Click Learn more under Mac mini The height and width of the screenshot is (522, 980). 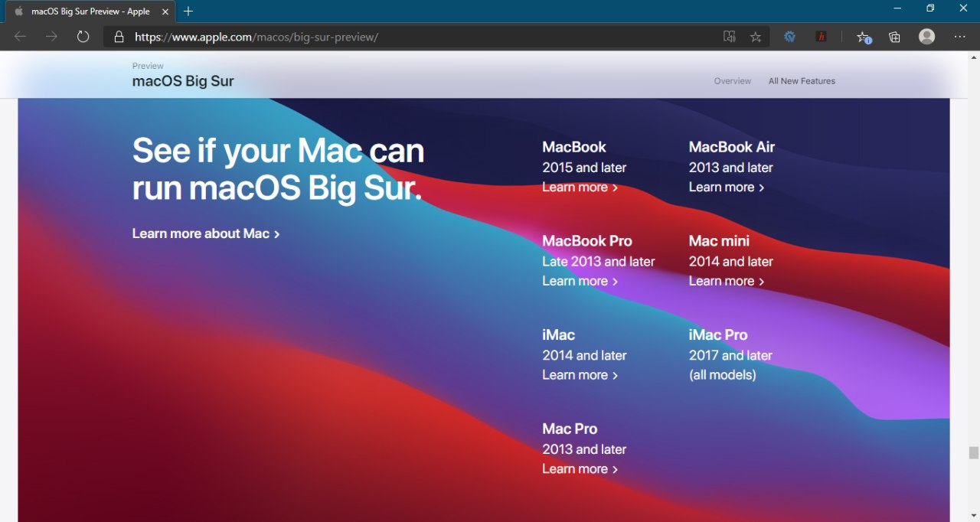pyautogui.click(x=727, y=281)
